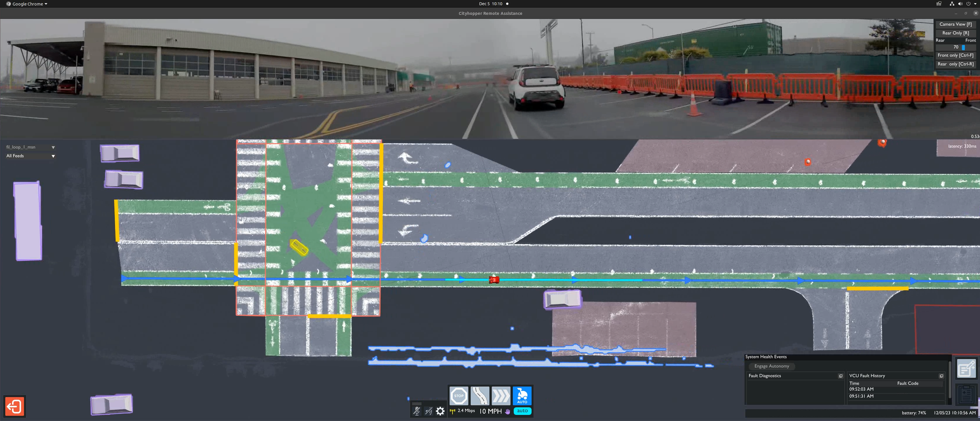Click the 09:51:31 AM fault row
The height and width of the screenshot is (421, 980).
[896, 396]
